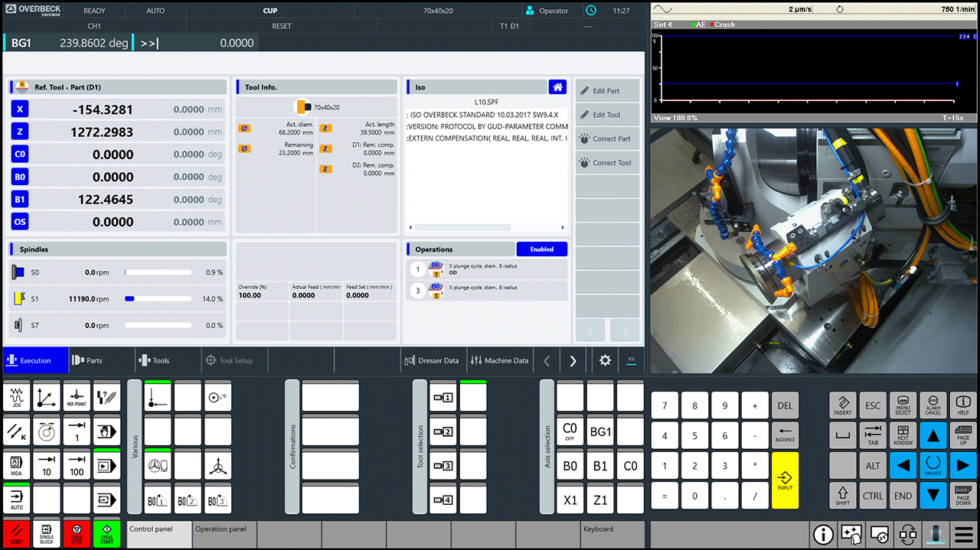Activate the REF.POINT key
The image size is (980, 550).
77,397
